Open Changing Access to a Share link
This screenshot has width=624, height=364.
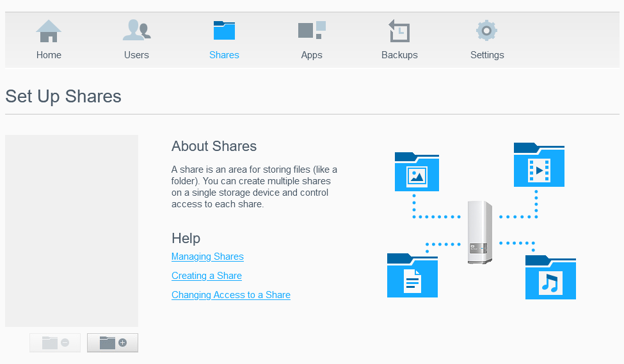pyautogui.click(x=231, y=295)
